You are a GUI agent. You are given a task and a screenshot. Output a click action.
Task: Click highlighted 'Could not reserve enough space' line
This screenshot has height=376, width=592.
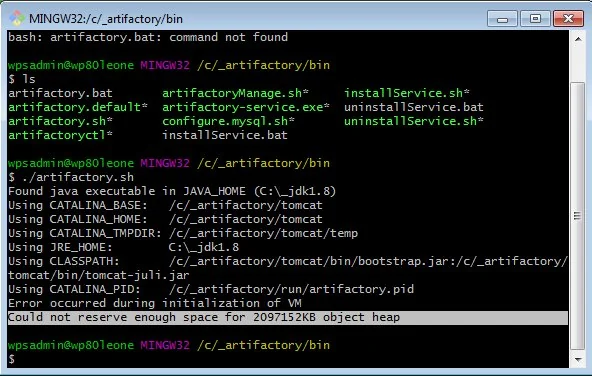tap(288, 317)
